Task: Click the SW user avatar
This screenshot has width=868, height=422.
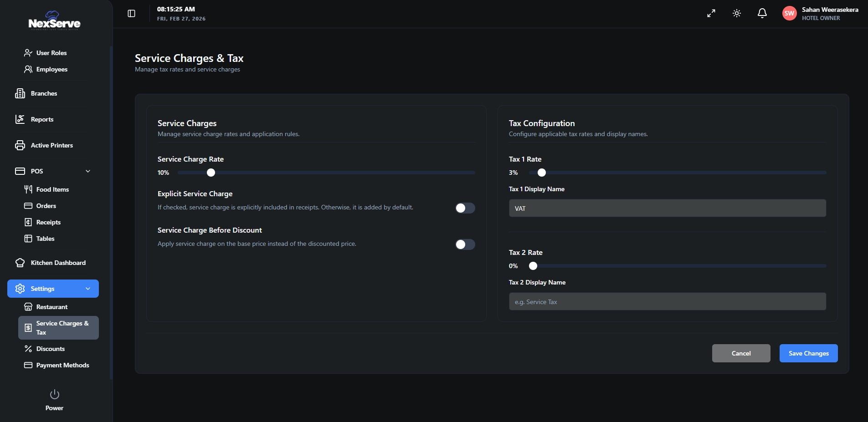Action: click(789, 14)
